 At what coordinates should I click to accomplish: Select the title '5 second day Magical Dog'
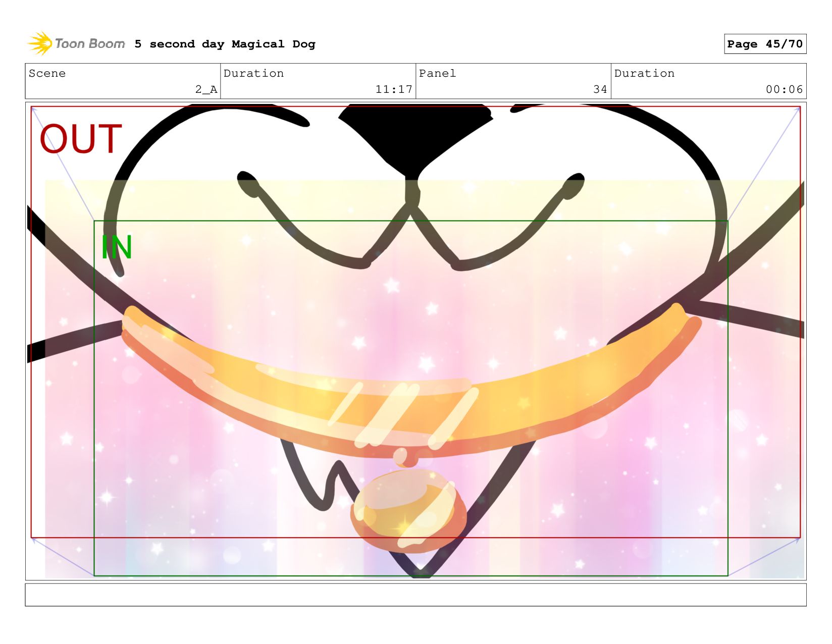pos(225,44)
